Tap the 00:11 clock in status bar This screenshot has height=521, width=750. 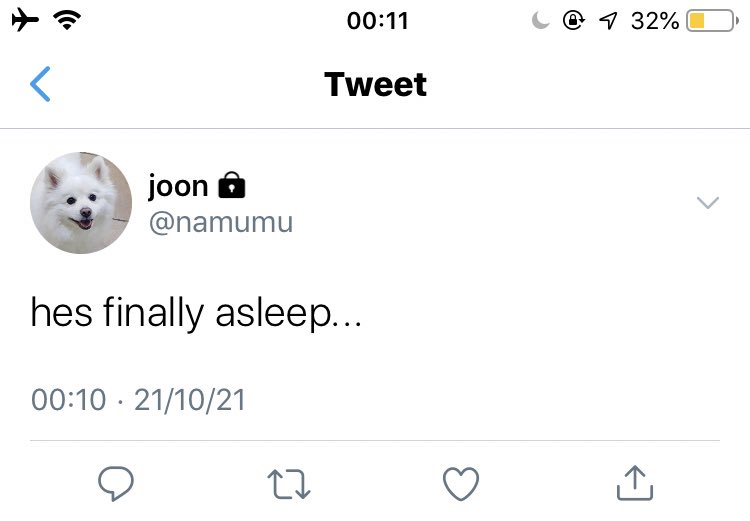(377, 21)
